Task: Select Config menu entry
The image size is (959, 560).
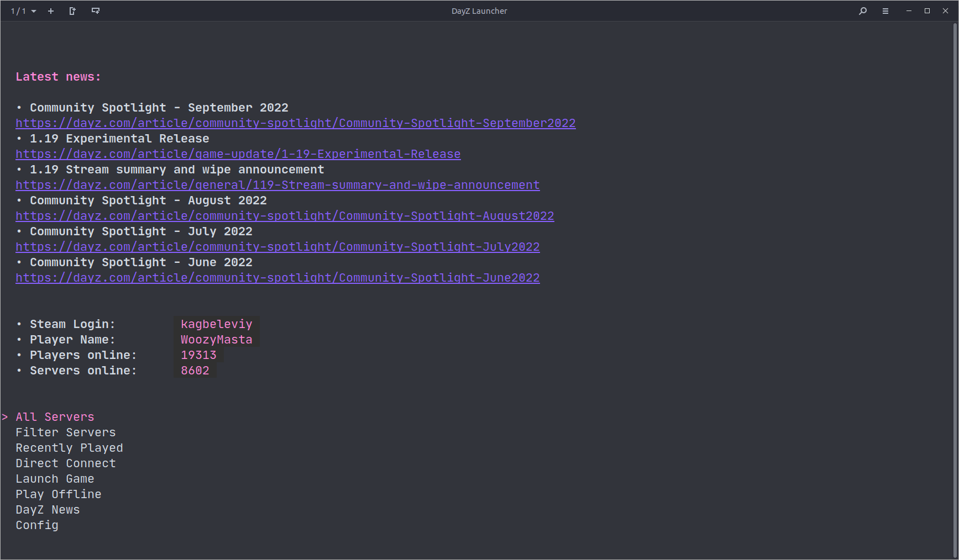Action: click(37, 525)
